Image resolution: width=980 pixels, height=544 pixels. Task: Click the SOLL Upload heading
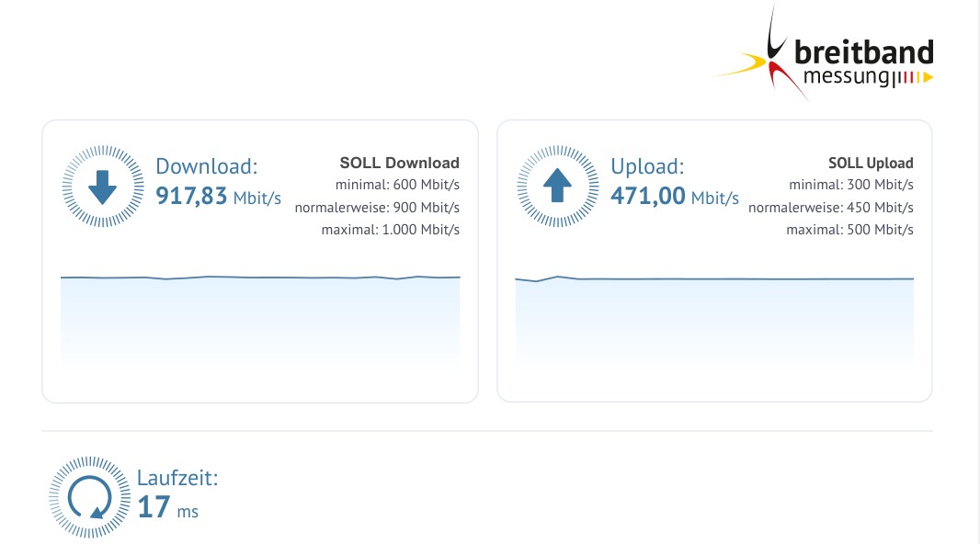[x=871, y=163]
